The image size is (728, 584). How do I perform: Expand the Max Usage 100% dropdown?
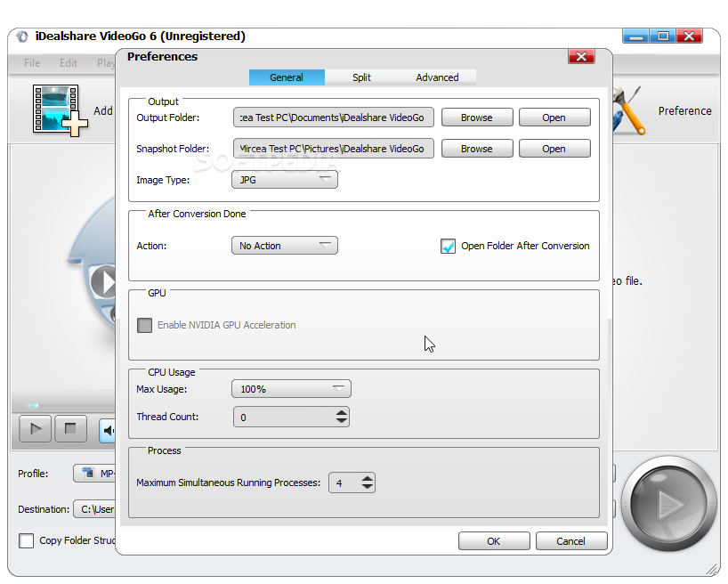[x=291, y=389]
